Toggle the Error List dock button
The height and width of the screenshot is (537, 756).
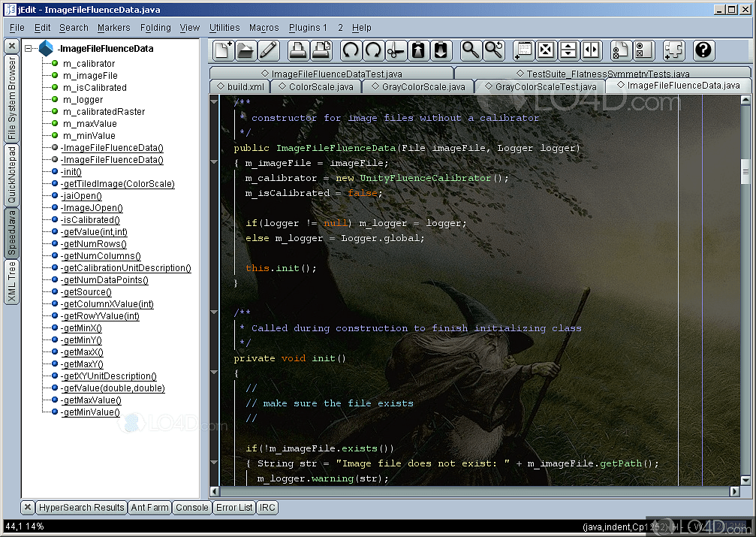[x=233, y=508]
